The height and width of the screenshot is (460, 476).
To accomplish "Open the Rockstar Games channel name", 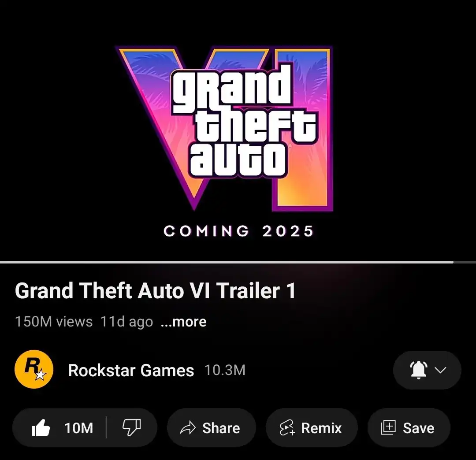I will 131,370.
